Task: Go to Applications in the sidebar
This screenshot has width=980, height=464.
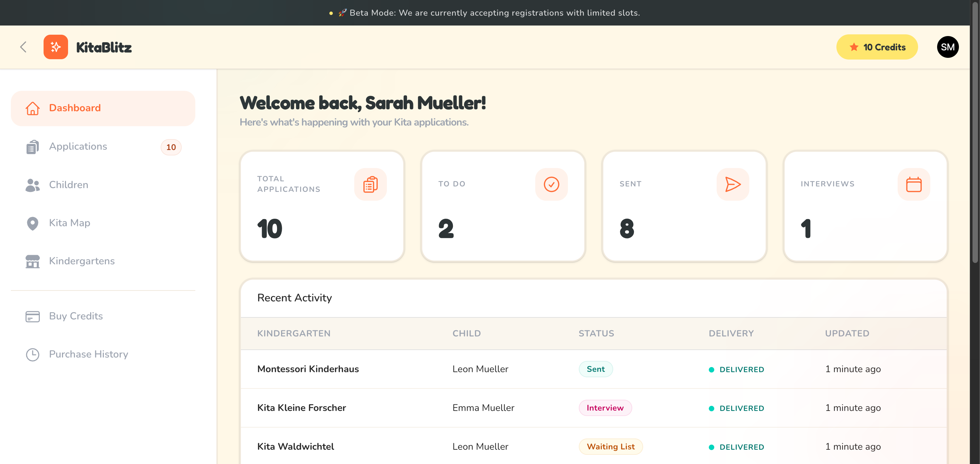Action: pyautogui.click(x=78, y=146)
